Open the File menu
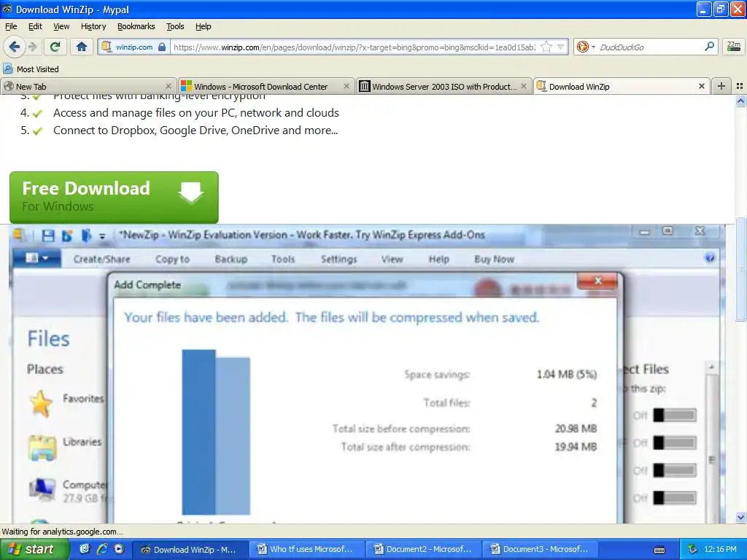 coord(11,26)
